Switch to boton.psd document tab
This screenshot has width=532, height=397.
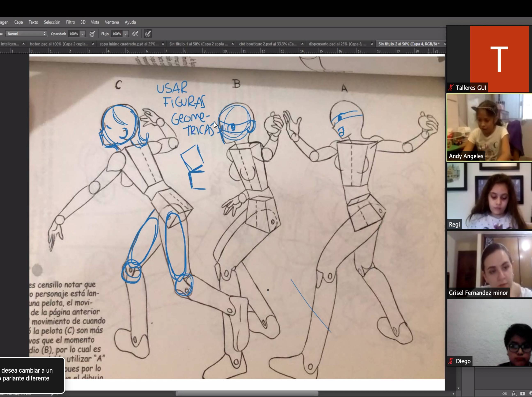point(59,44)
